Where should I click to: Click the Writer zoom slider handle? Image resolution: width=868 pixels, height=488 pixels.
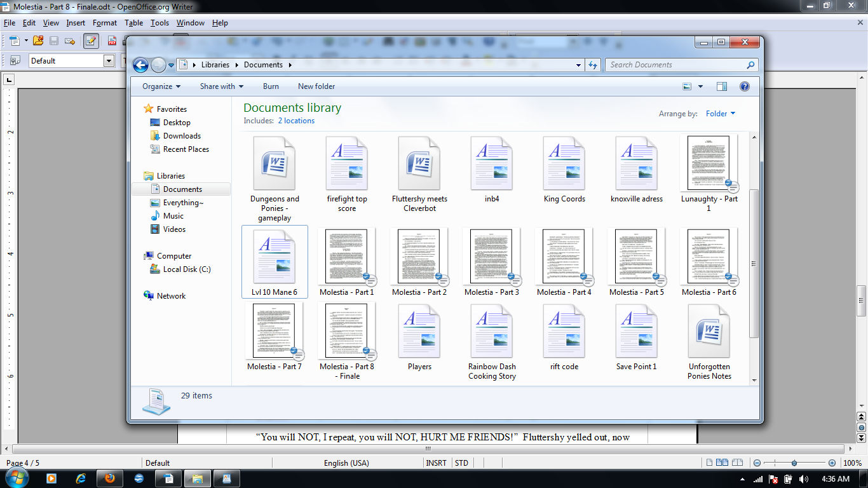pos(794,463)
